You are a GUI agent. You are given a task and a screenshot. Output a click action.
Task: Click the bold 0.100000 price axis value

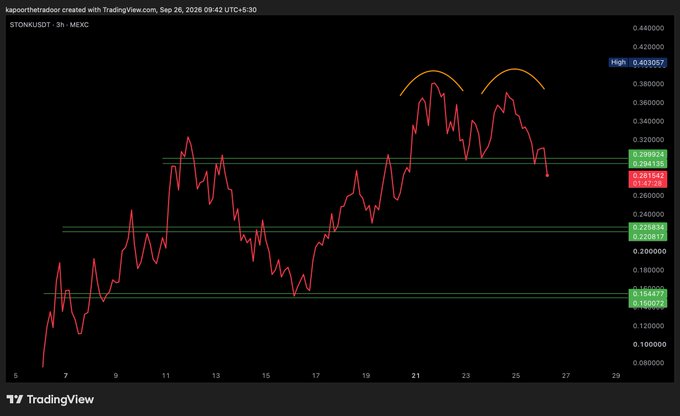pos(649,344)
